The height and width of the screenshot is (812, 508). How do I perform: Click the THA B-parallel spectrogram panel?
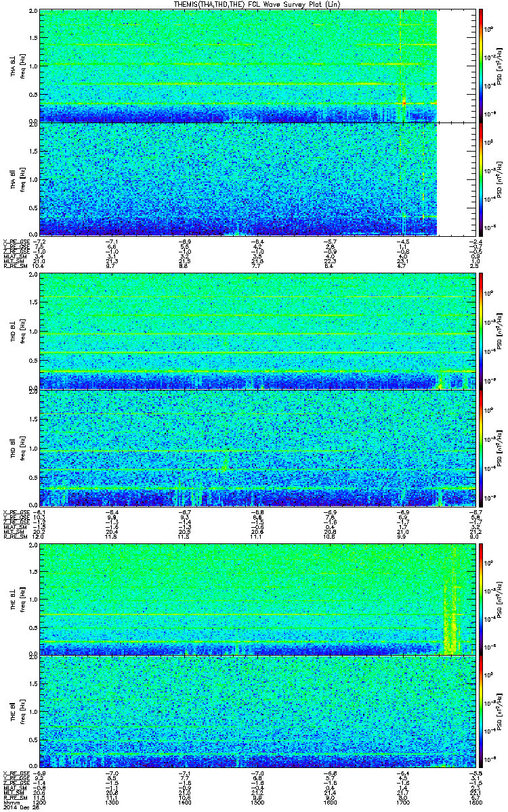click(x=257, y=179)
